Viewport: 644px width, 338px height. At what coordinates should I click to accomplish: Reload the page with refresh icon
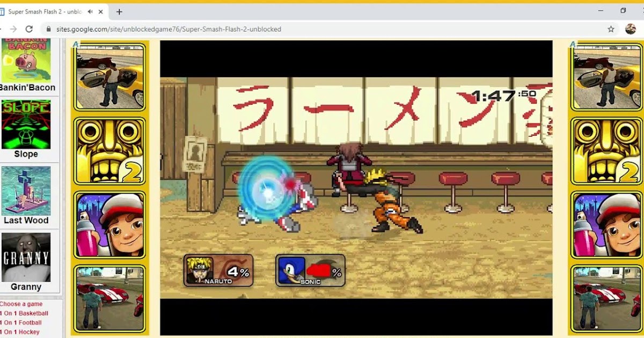coord(30,29)
